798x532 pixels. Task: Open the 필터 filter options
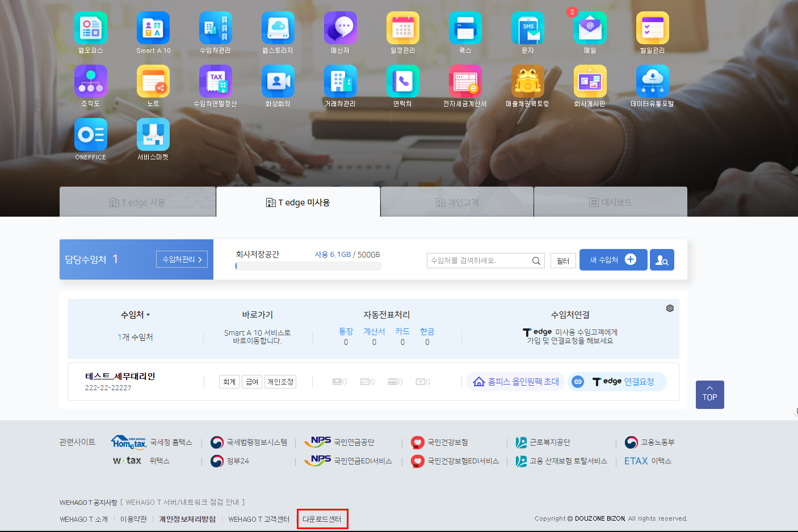click(563, 260)
